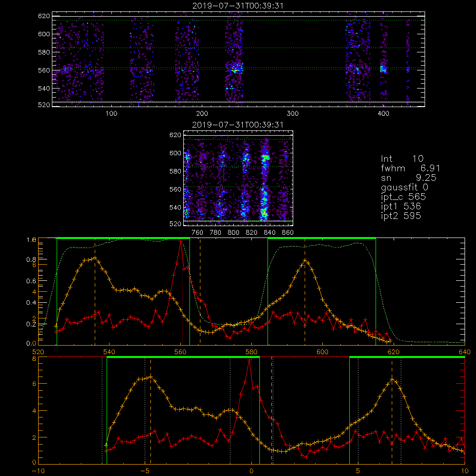Click the -5 label on bottom plot axis
The height and width of the screenshot is (476, 476).
point(145,471)
